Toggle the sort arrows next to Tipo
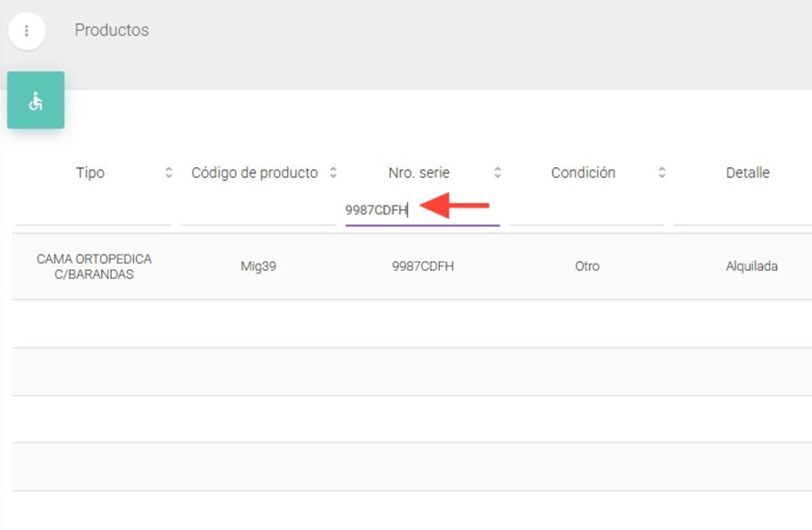The height and width of the screenshot is (530, 812). point(168,173)
